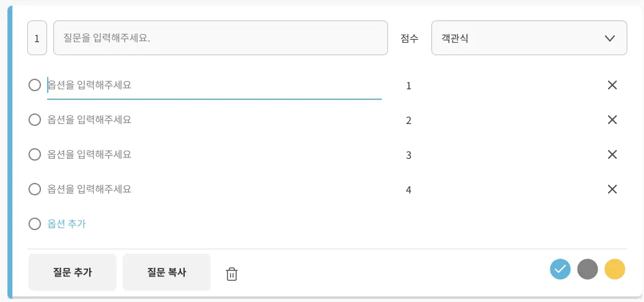The height and width of the screenshot is (302, 644).
Task: Select the blue checked color swatch
Action: click(560, 269)
